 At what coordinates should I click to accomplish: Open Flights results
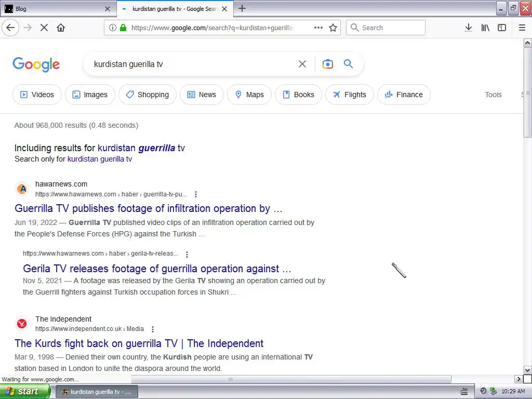click(x=350, y=95)
